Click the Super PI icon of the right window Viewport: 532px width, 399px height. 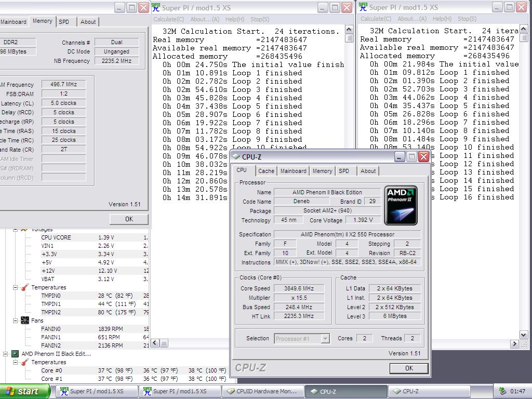363,7
